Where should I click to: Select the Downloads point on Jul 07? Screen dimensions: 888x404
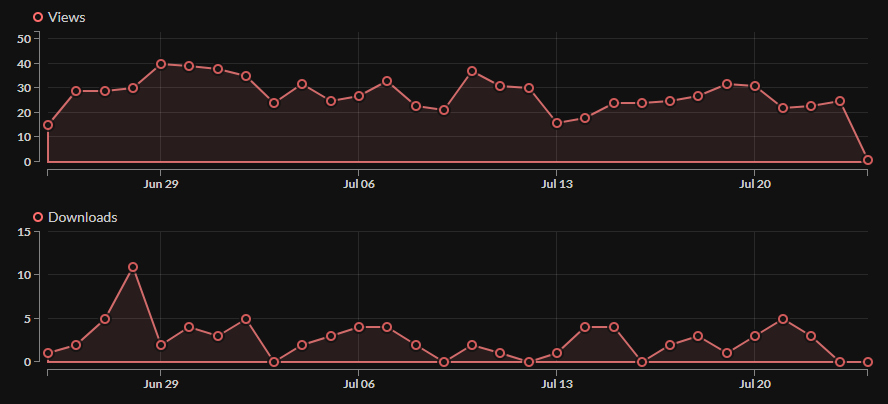coord(387,327)
